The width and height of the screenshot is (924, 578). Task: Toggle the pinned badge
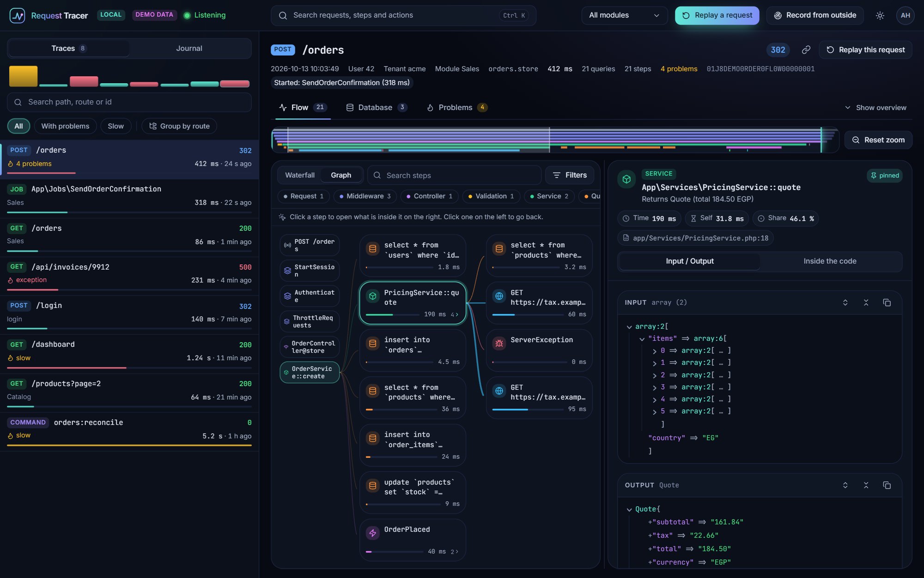(x=885, y=175)
